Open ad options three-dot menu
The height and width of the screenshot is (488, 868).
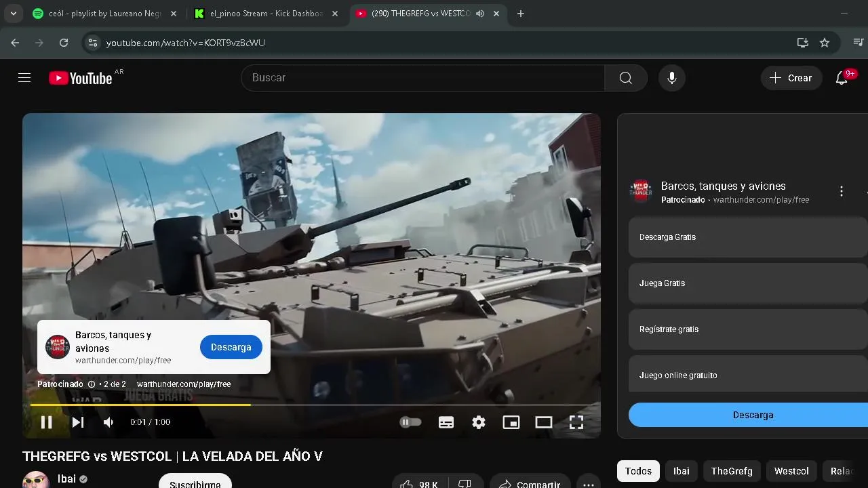pyautogui.click(x=842, y=192)
